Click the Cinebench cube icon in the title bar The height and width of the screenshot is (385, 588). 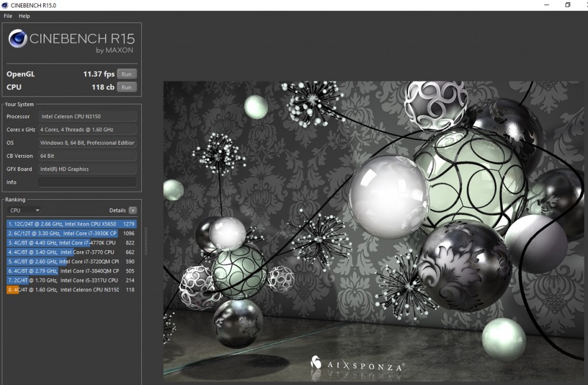5,5
